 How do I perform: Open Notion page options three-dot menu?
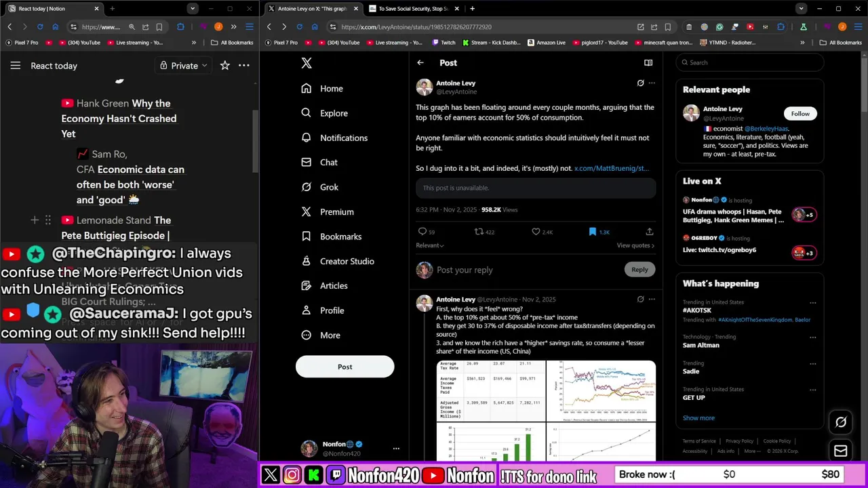(x=244, y=66)
